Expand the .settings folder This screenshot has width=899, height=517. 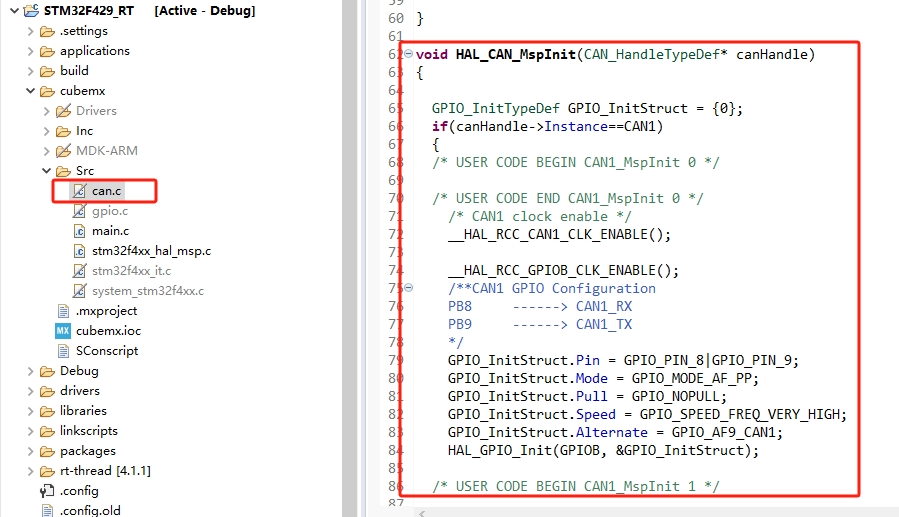[30, 31]
